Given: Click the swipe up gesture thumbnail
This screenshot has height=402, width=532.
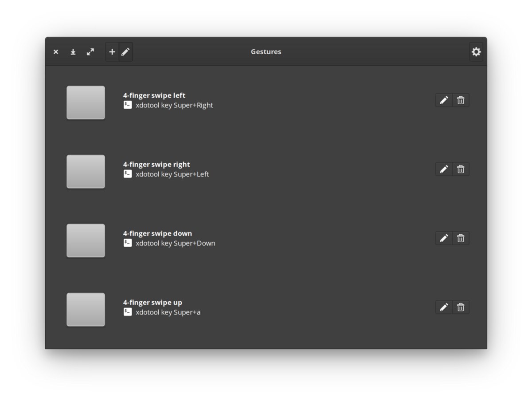Looking at the screenshot, I should point(86,309).
